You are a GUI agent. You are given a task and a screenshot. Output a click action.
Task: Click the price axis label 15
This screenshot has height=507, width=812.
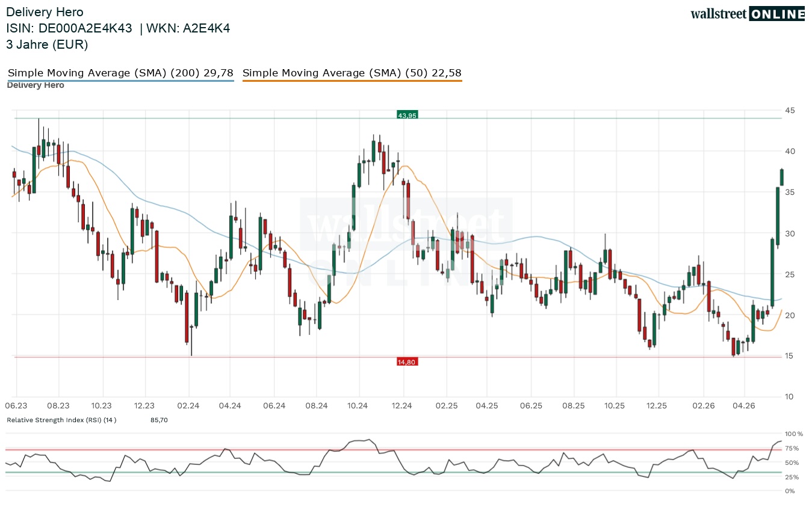tap(789, 356)
